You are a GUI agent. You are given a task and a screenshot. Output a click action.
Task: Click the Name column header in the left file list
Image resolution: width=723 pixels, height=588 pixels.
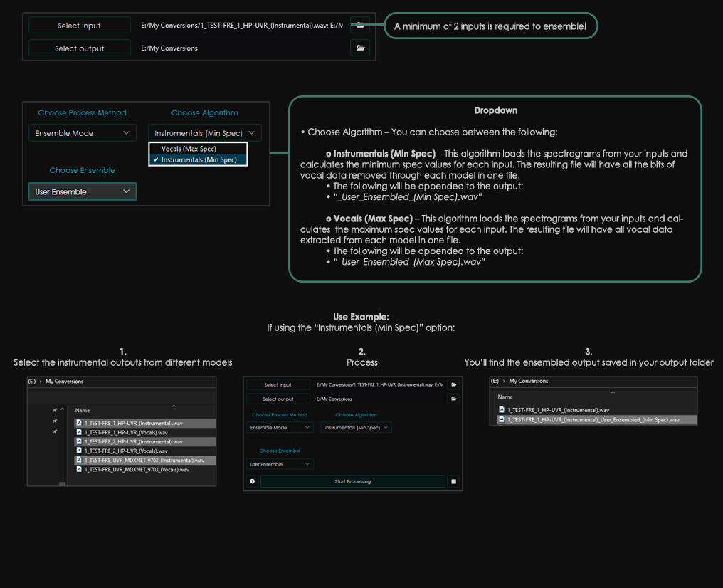pos(83,411)
